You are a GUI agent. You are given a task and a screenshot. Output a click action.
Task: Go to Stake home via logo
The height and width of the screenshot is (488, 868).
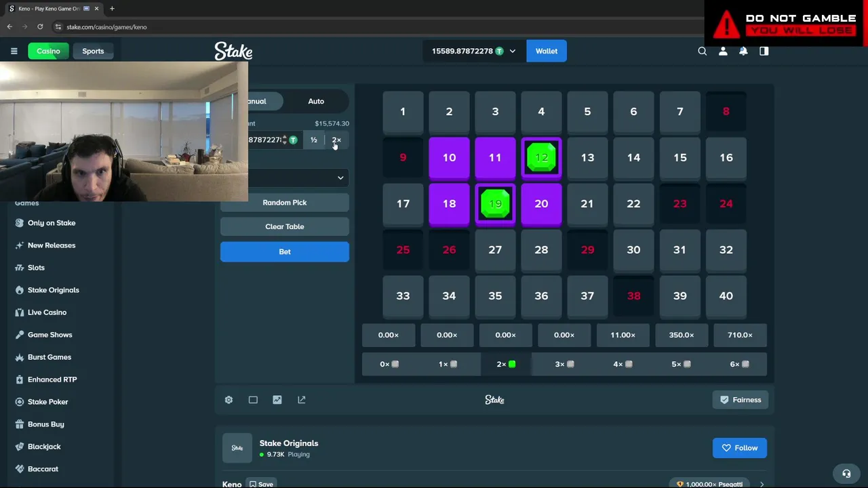233,51
